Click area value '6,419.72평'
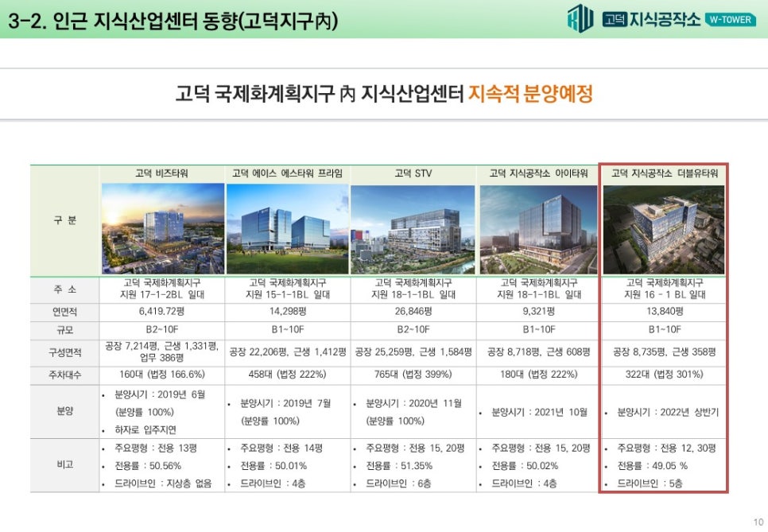768x532 pixels. [161, 312]
